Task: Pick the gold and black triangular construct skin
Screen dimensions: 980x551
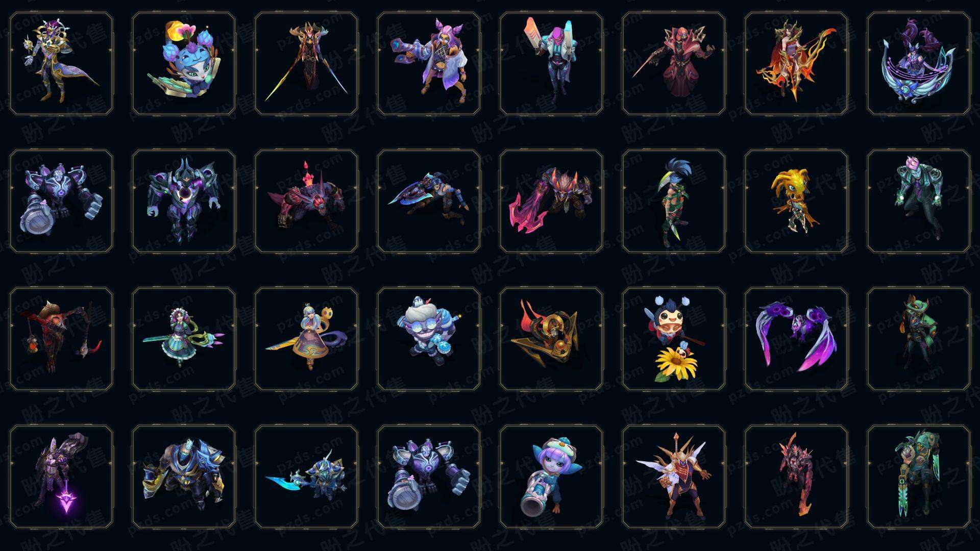Action: pyautogui.click(x=551, y=339)
